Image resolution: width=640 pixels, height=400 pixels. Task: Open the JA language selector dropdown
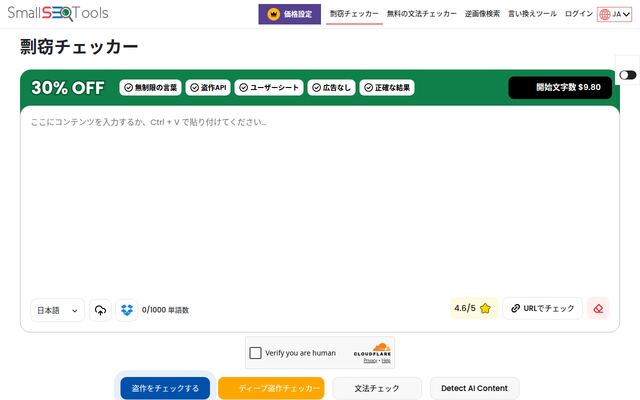click(614, 14)
